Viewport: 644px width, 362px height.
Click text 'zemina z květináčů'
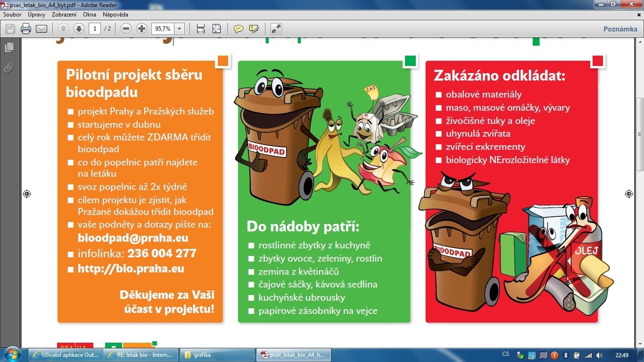click(x=298, y=271)
